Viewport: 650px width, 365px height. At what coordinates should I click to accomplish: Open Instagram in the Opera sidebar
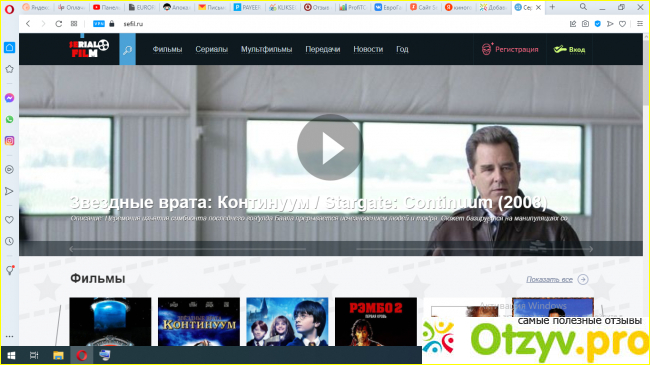(x=9, y=141)
